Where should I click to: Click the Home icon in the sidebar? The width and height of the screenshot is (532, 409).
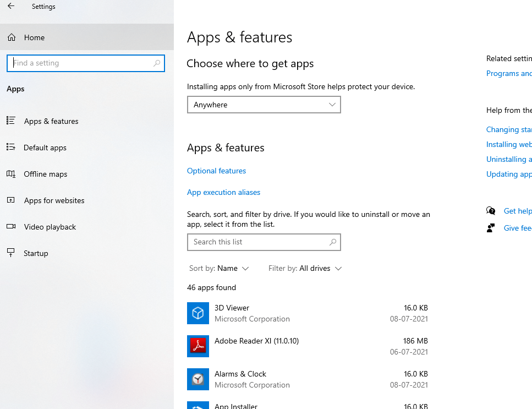12,37
